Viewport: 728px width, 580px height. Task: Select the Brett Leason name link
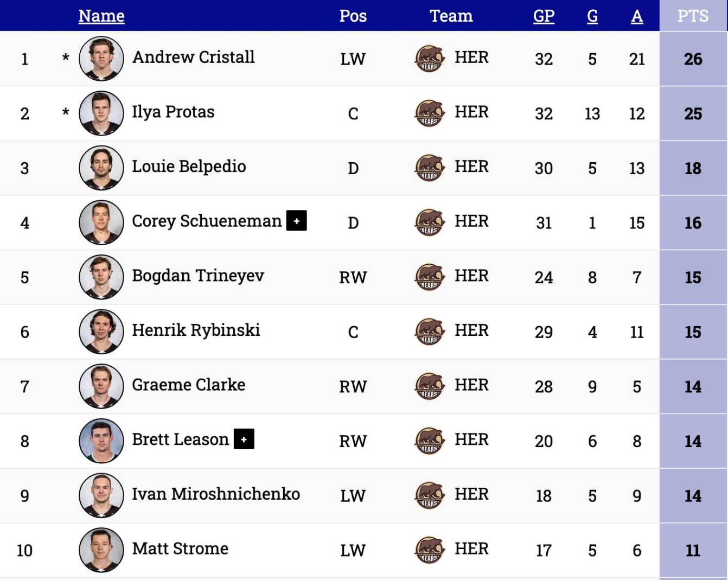[x=180, y=439]
